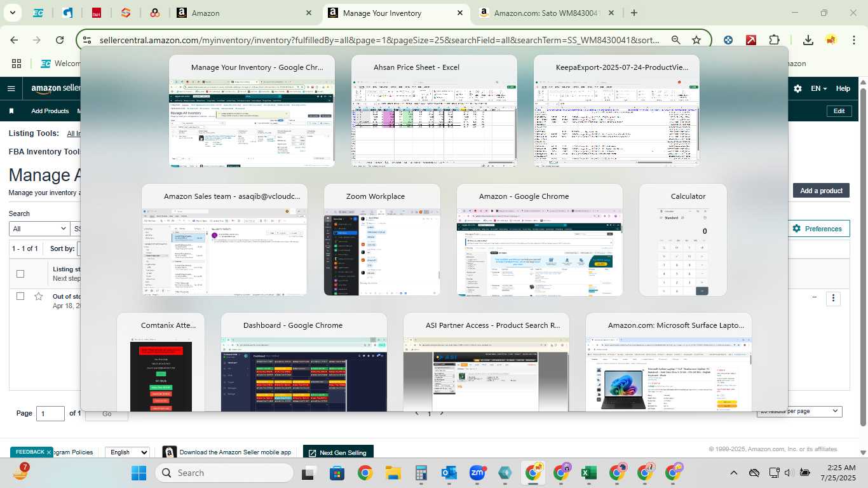The height and width of the screenshot is (488, 868).
Task: Tick the select-all checkbox in the table header
Action: (x=20, y=274)
